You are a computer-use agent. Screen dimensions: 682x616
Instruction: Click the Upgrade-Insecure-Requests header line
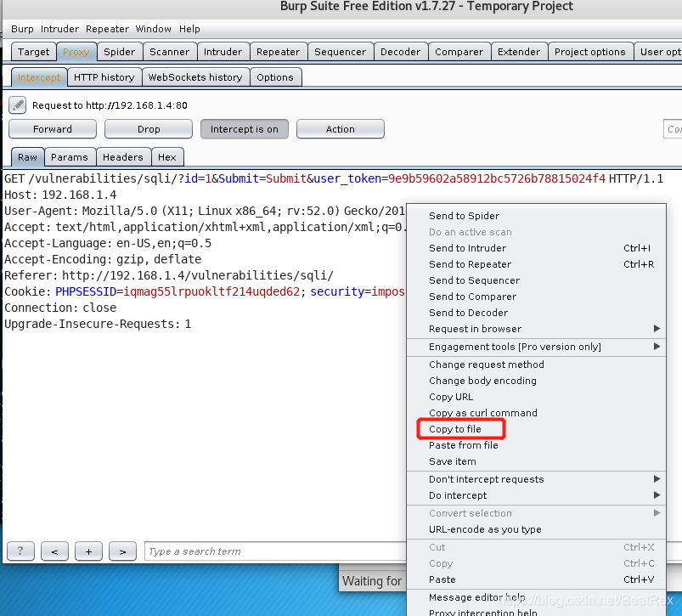click(98, 324)
